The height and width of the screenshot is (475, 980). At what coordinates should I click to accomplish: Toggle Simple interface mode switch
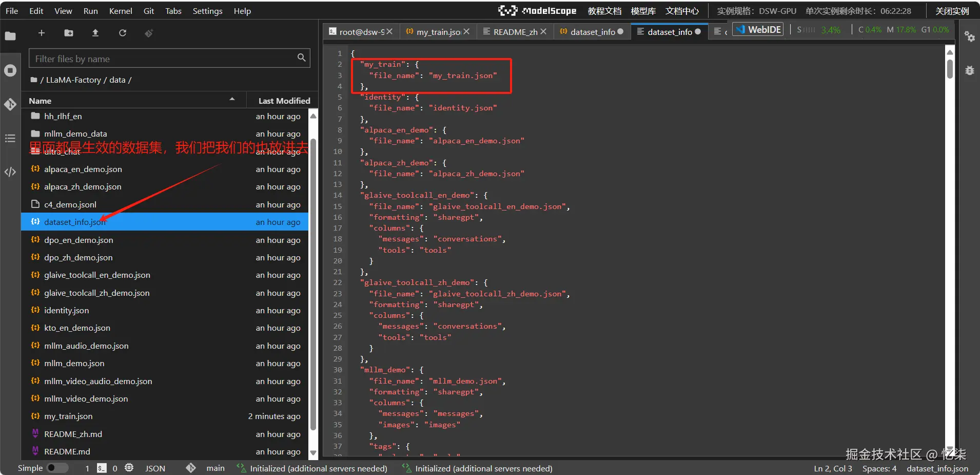(x=57, y=468)
